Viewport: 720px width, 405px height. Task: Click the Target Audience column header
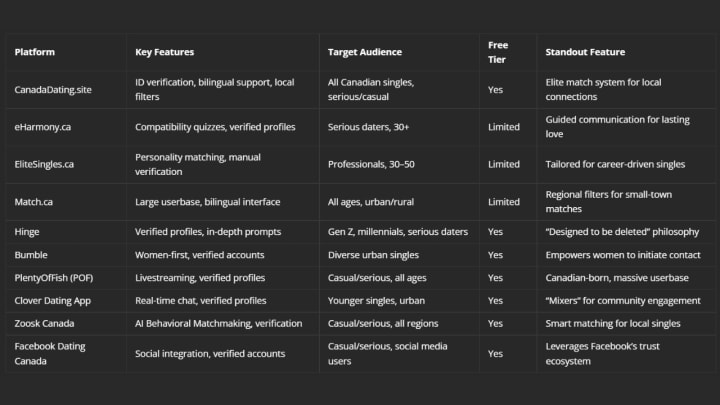tap(364, 51)
